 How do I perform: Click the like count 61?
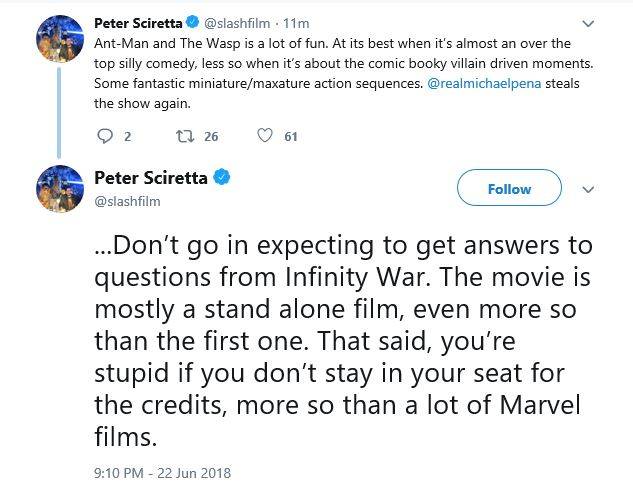point(291,137)
